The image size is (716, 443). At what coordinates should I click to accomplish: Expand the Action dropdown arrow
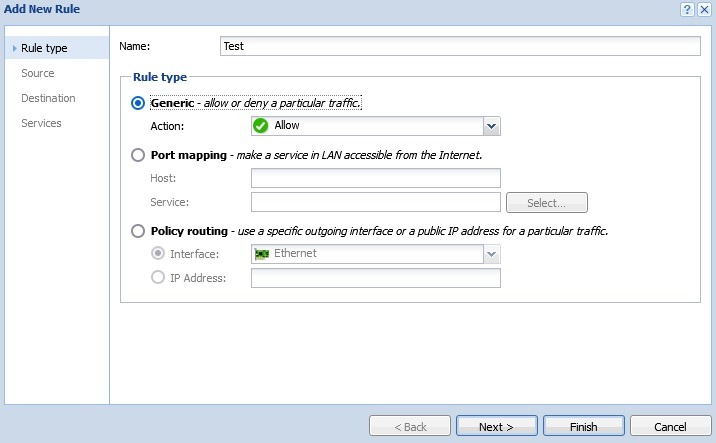click(x=491, y=126)
